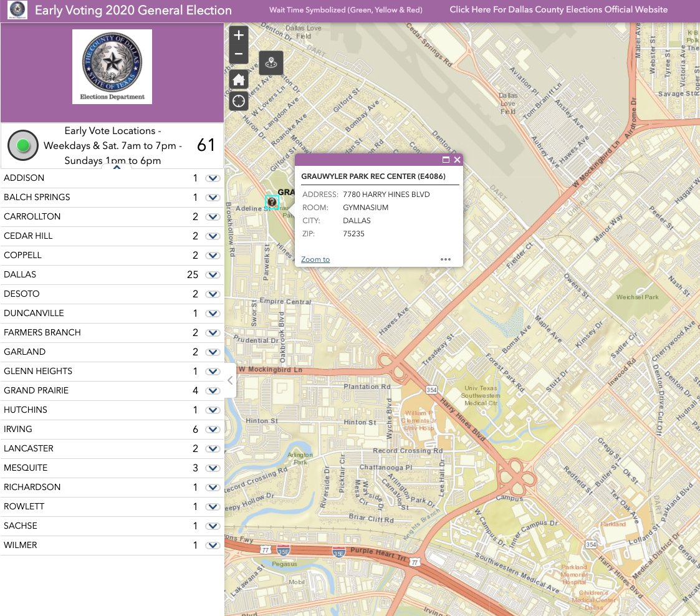
Task: Expand the CARROLLTON group
Action: click(x=213, y=216)
